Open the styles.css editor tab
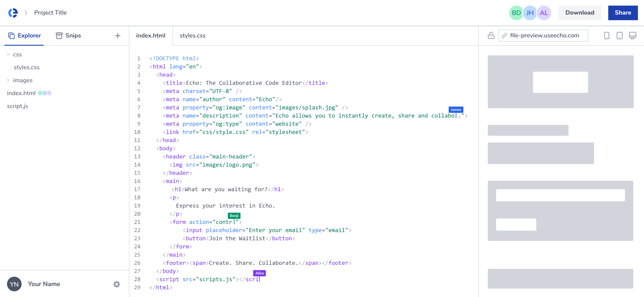Viewport: 644px width, 297px height. (x=192, y=36)
